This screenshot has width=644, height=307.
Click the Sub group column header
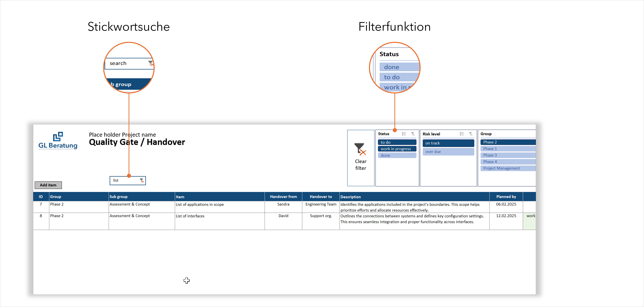pyautogui.click(x=142, y=196)
